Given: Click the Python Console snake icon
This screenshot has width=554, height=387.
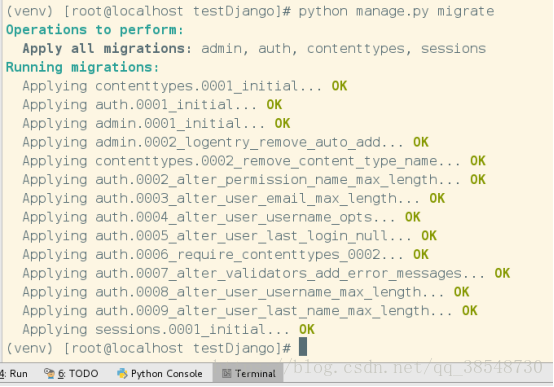Looking at the screenshot, I should pyautogui.click(x=122, y=373).
